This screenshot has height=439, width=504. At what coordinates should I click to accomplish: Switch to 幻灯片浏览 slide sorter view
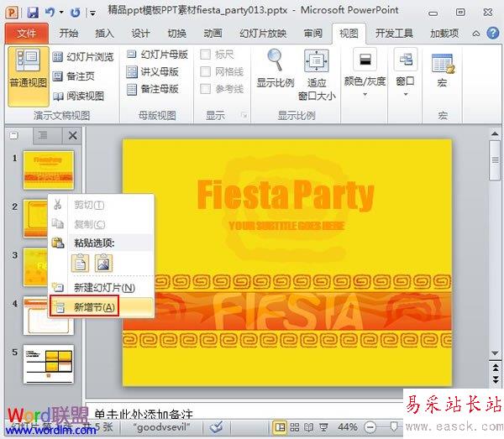coord(83,57)
